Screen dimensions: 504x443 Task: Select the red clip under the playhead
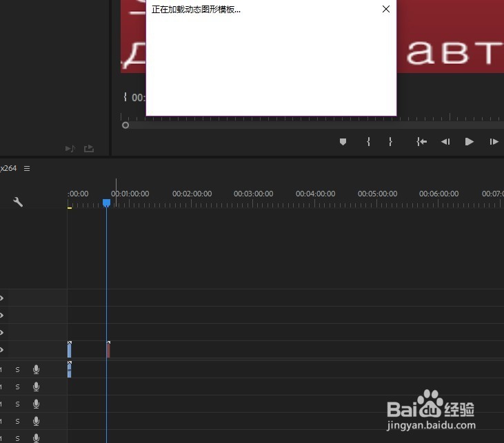(x=108, y=349)
